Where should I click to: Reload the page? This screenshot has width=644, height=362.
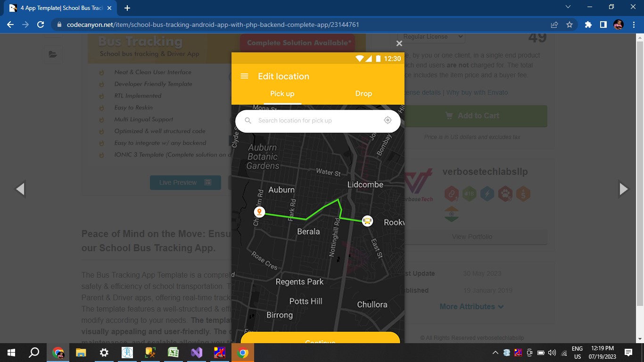pos(41,25)
